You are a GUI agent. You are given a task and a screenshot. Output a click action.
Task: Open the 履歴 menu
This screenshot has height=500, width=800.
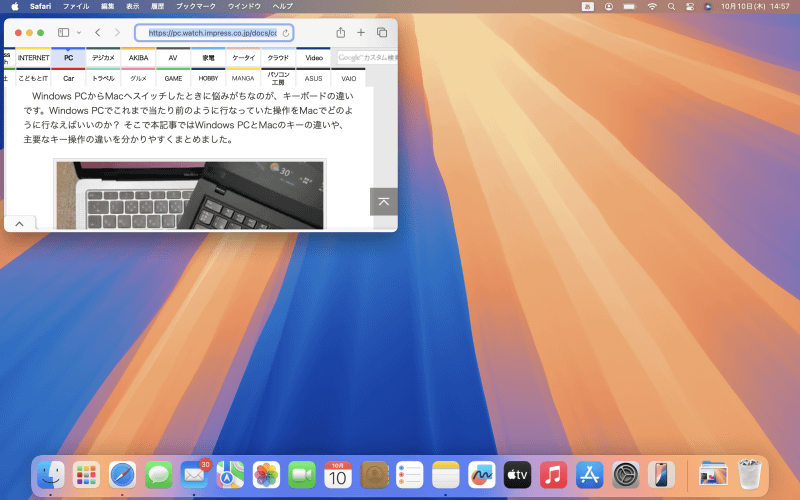coord(158,6)
